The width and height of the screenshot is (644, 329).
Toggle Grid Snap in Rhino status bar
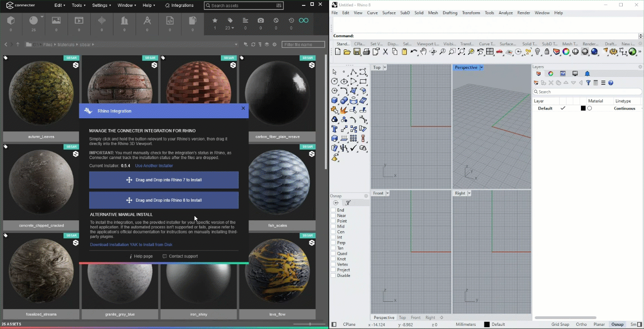[x=560, y=324]
